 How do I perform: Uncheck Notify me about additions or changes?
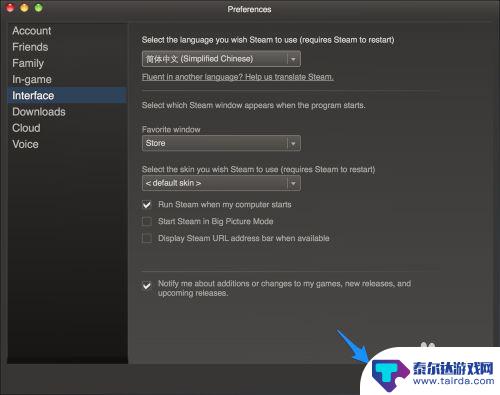[147, 286]
